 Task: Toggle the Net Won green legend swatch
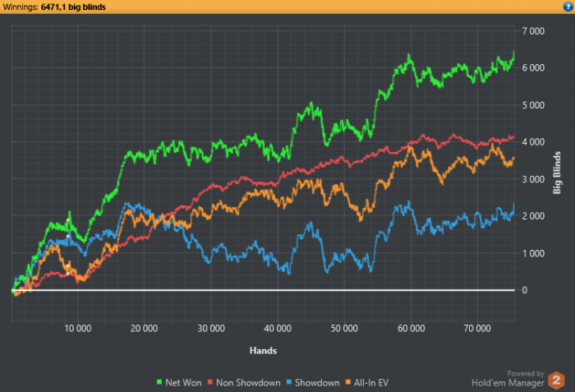[x=159, y=382]
